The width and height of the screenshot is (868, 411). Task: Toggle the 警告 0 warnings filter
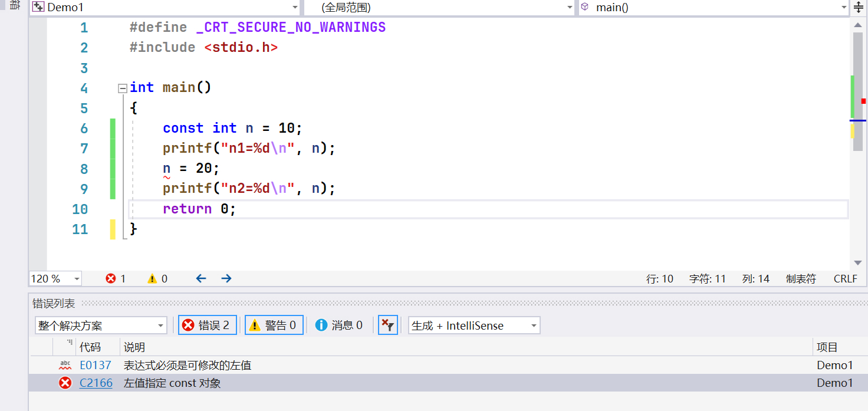[x=274, y=325]
